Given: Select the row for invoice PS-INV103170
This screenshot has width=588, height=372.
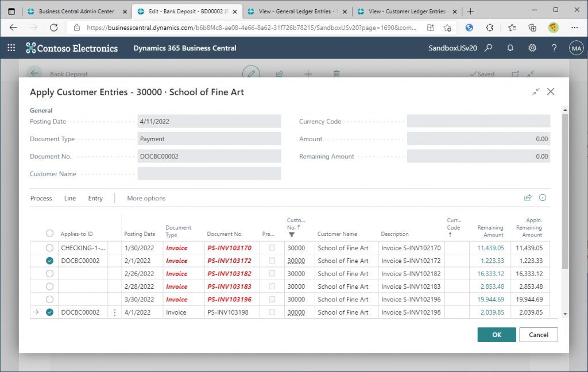Looking at the screenshot, I should pos(49,248).
